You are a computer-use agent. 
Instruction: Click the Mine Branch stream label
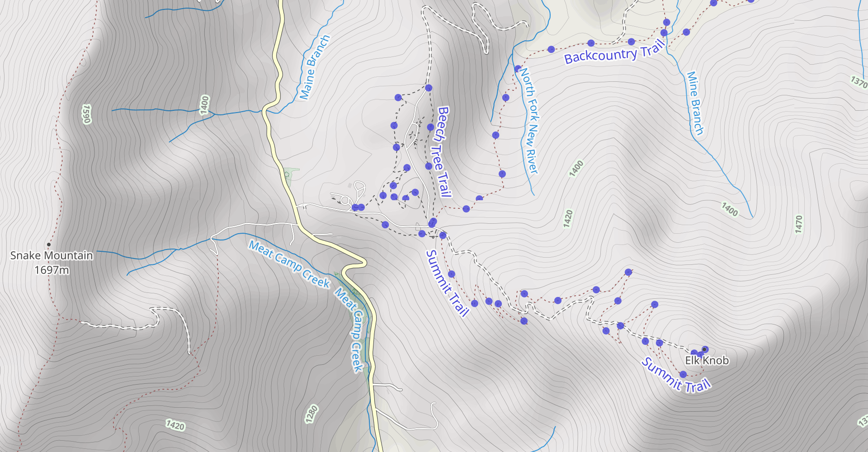695,103
